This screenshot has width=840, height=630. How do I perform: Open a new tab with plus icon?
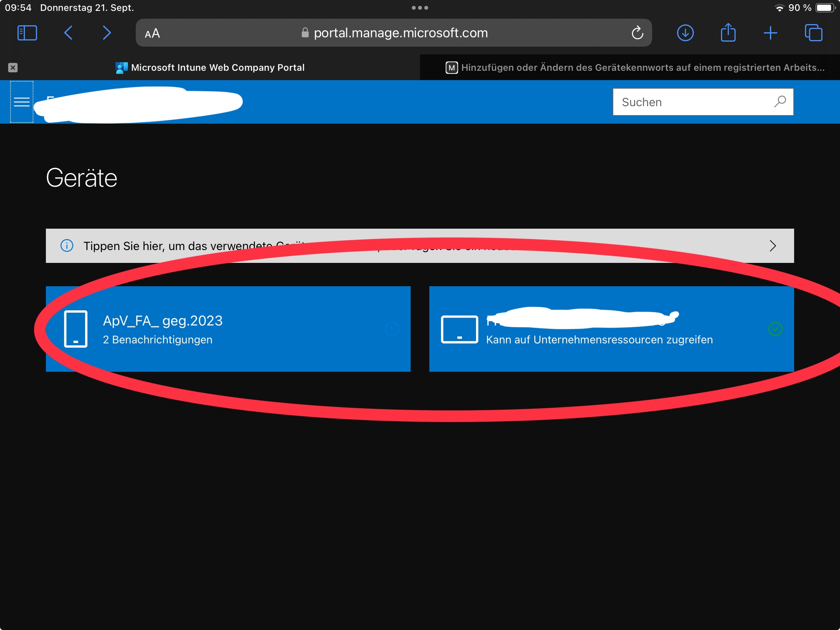(770, 33)
